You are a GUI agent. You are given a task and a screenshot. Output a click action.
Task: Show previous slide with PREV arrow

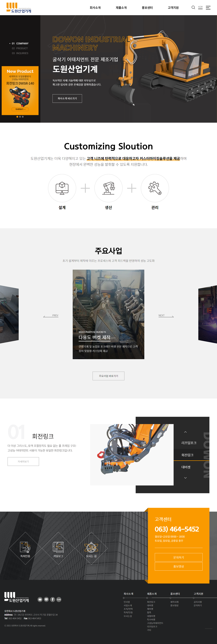(x=51, y=316)
